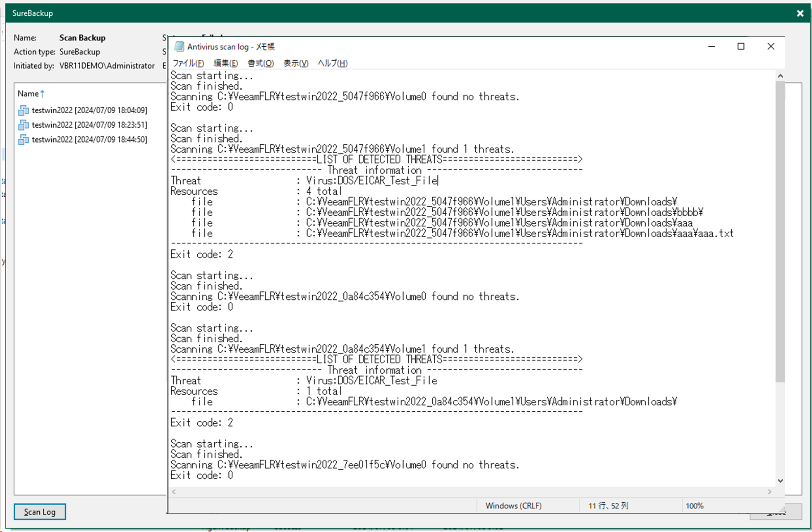The image size is (812, 532).
Task: Click the horizontal scrollbar left arrow
Action: tap(174, 491)
